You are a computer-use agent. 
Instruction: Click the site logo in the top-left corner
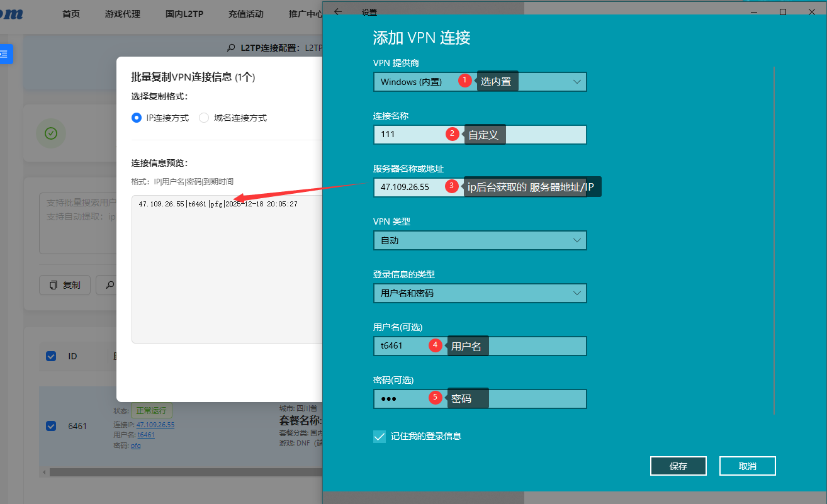tap(10, 14)
